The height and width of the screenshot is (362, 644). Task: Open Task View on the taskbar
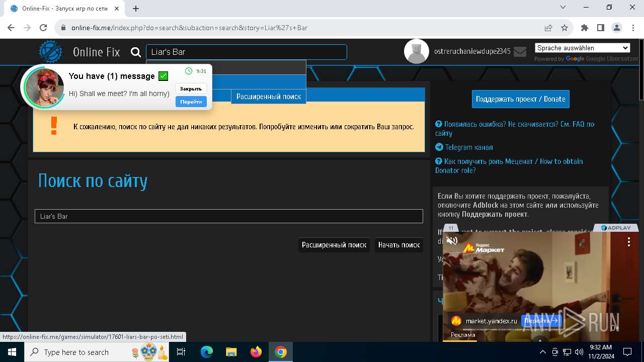[182, 352]
